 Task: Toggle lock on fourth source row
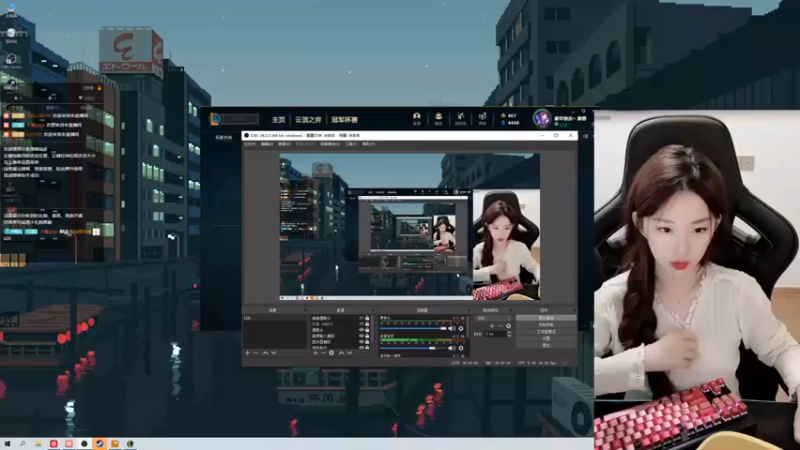[x=367, y=336]
